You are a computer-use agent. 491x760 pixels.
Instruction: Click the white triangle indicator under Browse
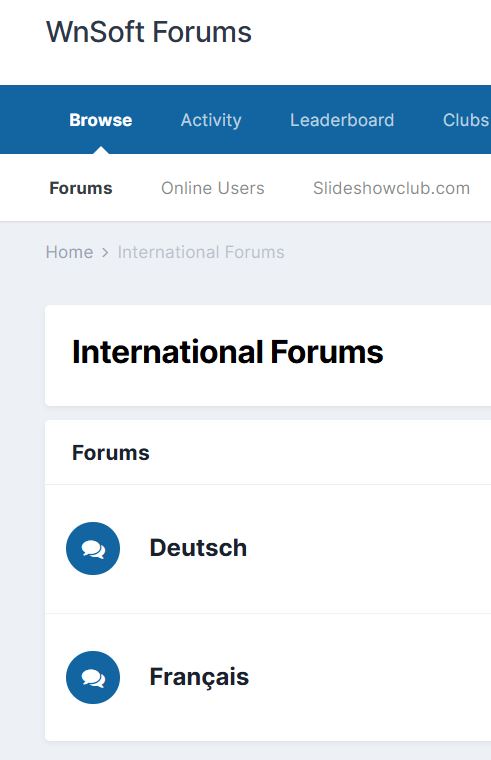tap(101, 150)
